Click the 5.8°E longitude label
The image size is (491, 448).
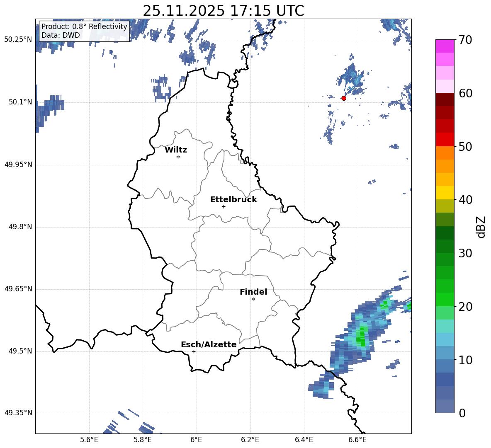[x=143, y=440]
